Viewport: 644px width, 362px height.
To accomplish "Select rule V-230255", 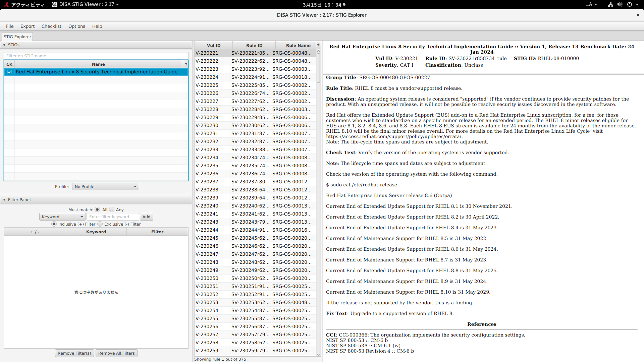I will point(255,318).
